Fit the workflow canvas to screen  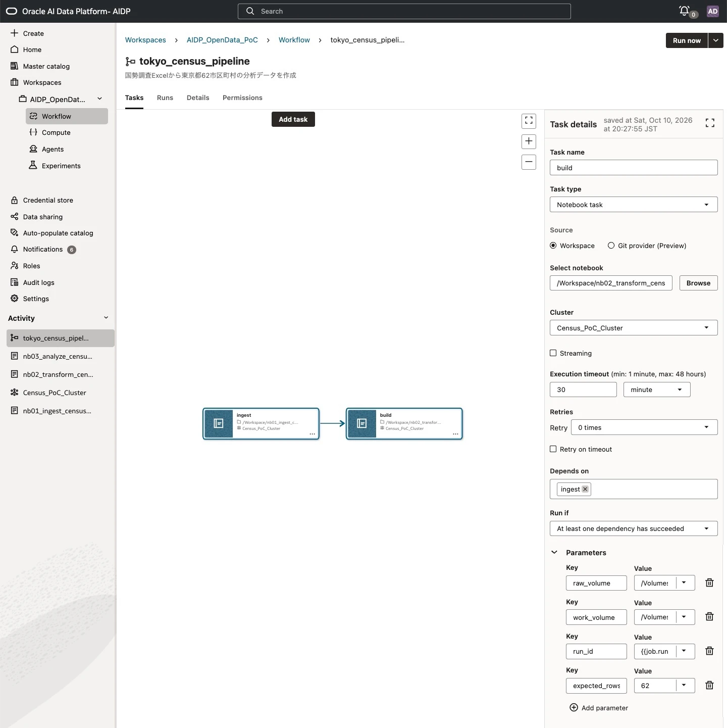pyautogui.click(x=529, y=121)
